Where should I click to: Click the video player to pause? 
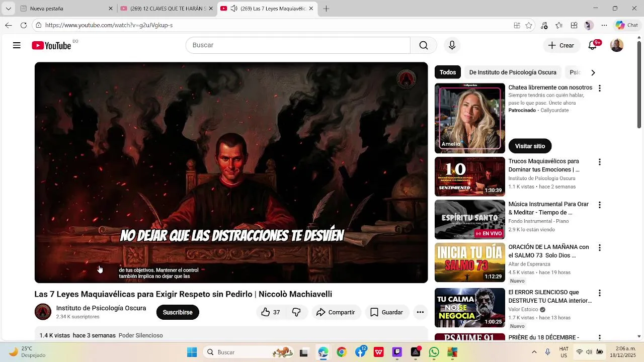(x=231, y=172)
